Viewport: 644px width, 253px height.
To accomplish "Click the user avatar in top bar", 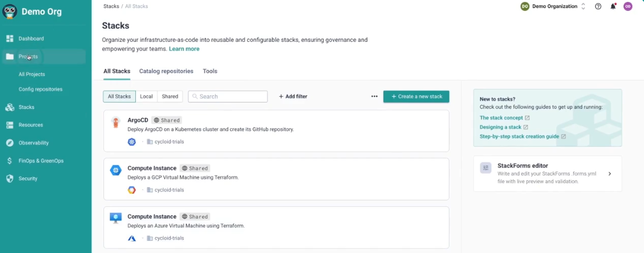I will click(628, 7).
